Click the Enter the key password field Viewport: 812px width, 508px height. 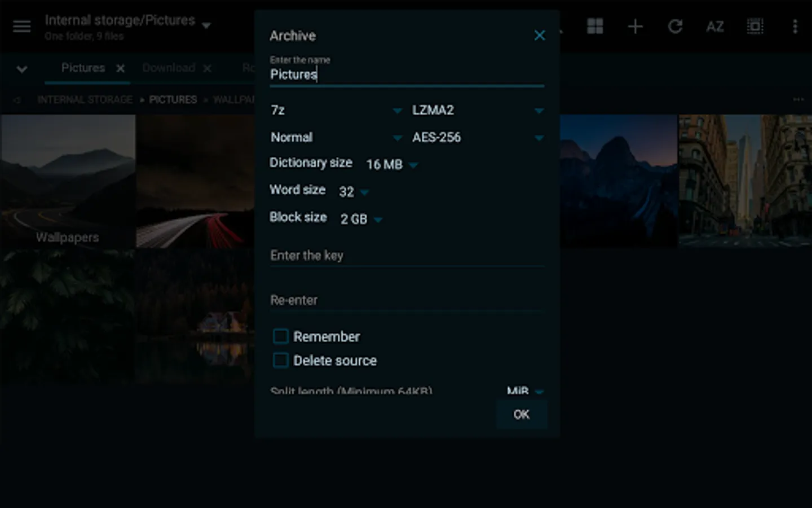(x=407, y=256)
